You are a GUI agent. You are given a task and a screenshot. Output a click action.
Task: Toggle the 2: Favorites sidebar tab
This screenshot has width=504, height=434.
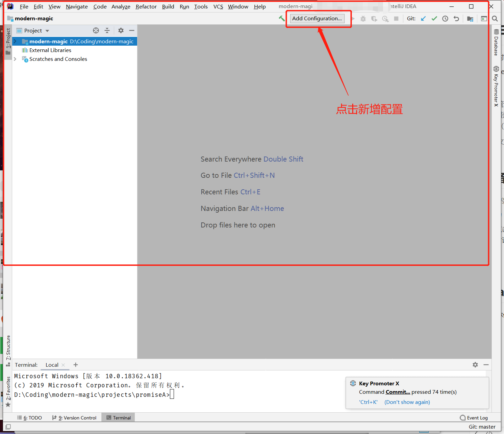pyautogui.click(x=8, y=392)
